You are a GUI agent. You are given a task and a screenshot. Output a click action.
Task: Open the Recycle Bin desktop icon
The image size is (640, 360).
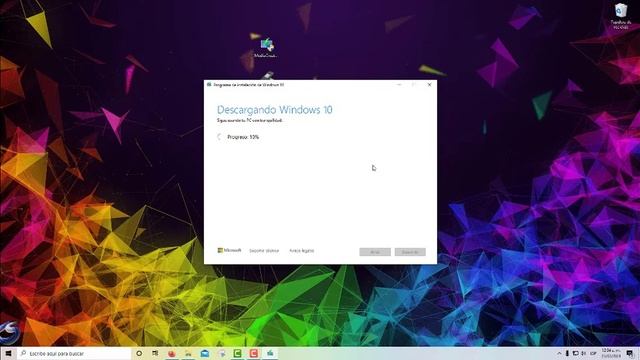coord(621,16)
